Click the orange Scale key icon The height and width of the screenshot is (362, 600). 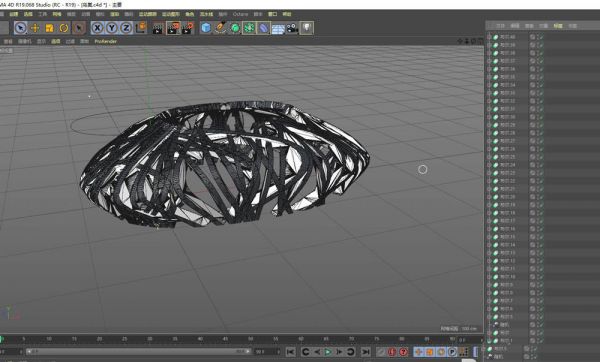430,352
